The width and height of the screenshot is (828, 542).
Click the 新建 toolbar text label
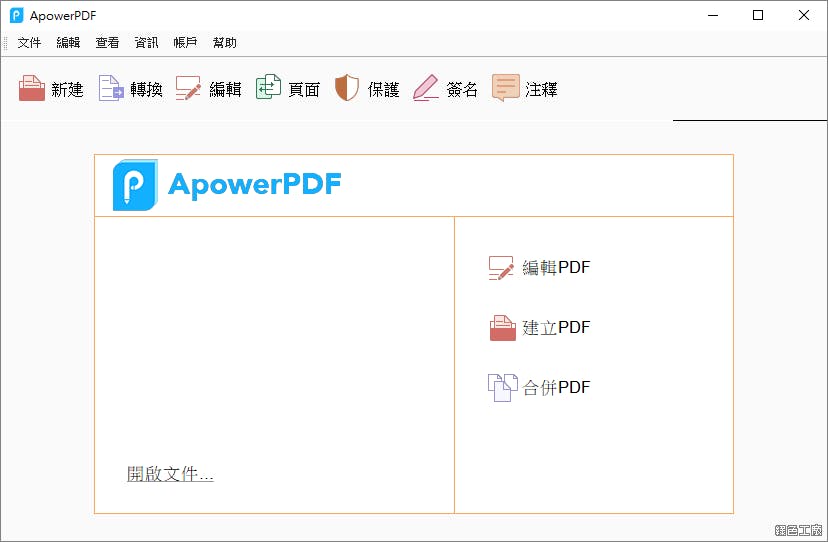[x=67, y=89]
